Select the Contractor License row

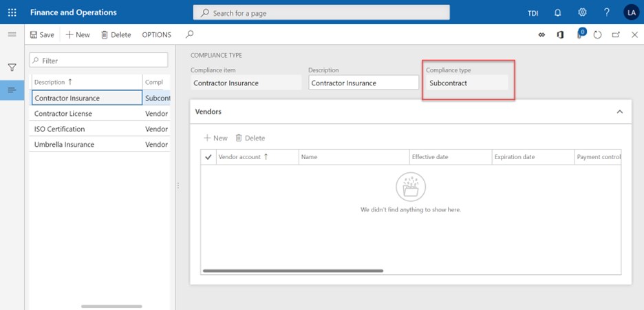(63, 114)
